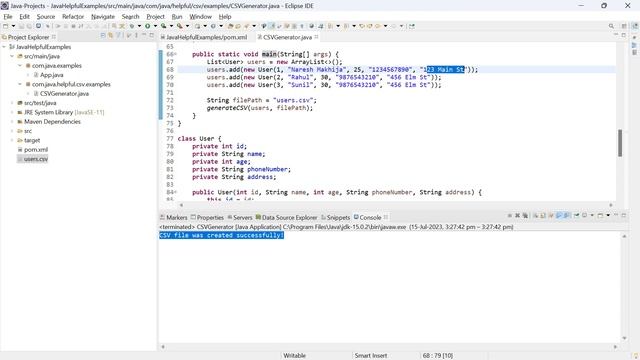Click Open Type icon in toolbar
This screenshot has height=360, width=640.
coord(230,26)
